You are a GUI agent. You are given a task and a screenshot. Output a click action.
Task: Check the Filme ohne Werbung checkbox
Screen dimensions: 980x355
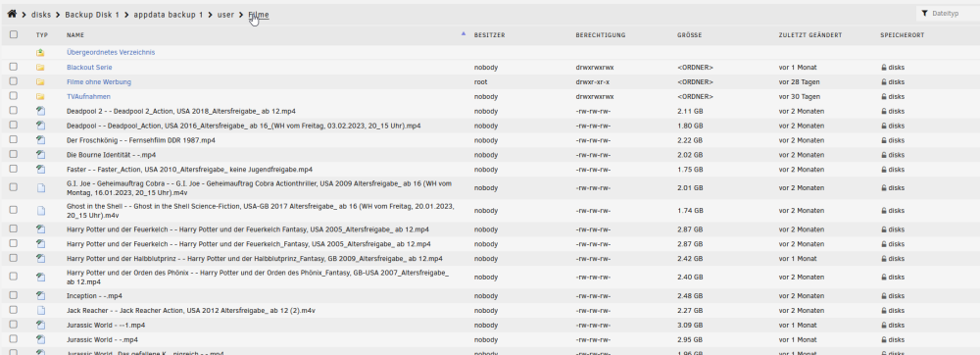(x=13, y=81)
